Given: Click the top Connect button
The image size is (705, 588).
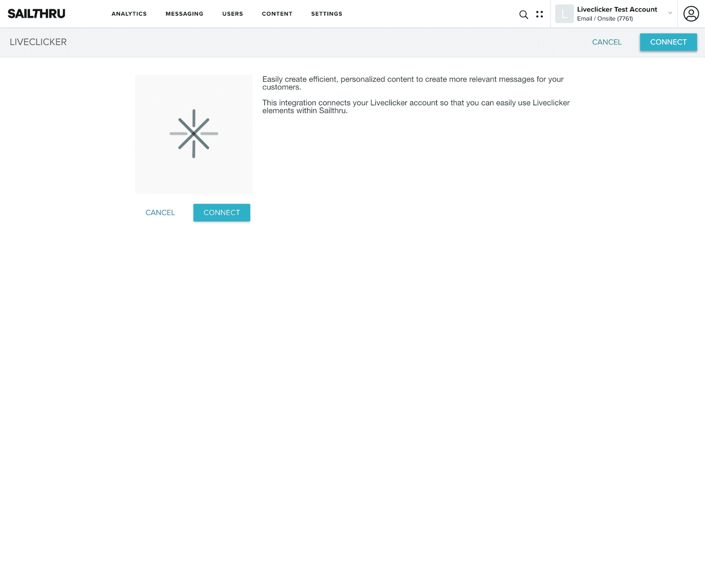Looking at the screenshot, I should click(668, 42).
